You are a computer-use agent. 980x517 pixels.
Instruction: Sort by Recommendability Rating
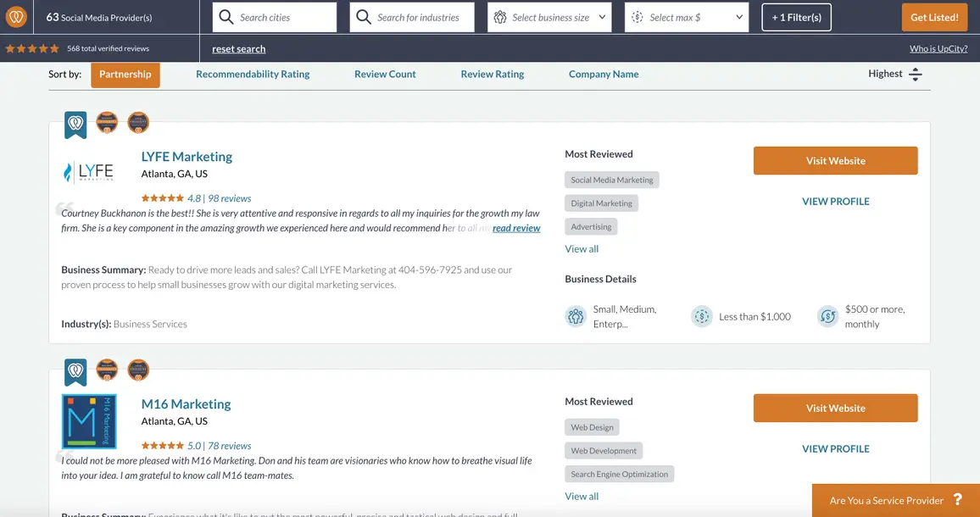[253, 75]
